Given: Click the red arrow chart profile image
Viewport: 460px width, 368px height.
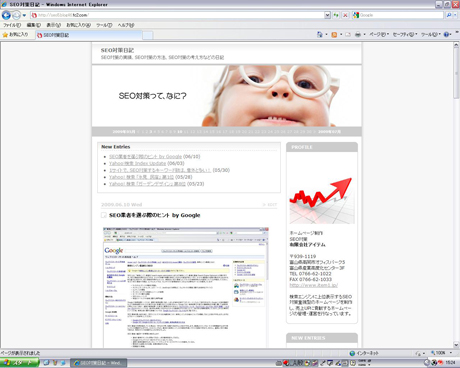Looking at the screenshot, I should coord(322,200).
